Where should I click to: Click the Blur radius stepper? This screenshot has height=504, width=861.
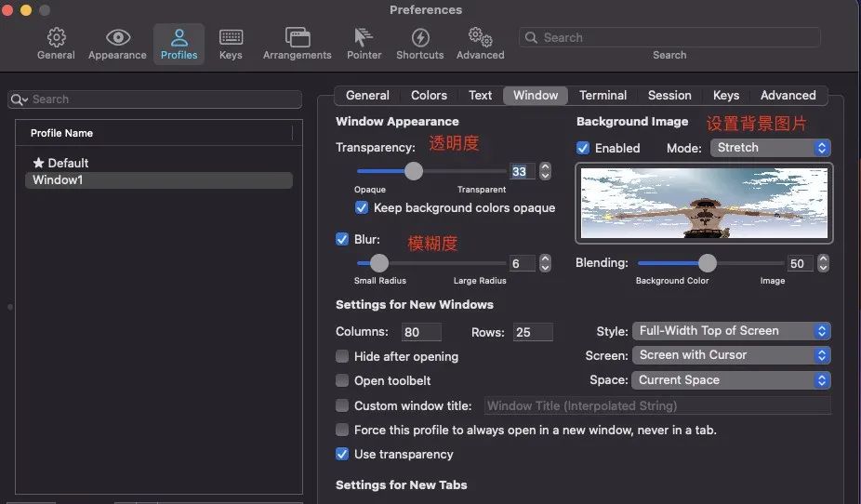point(545,263)
